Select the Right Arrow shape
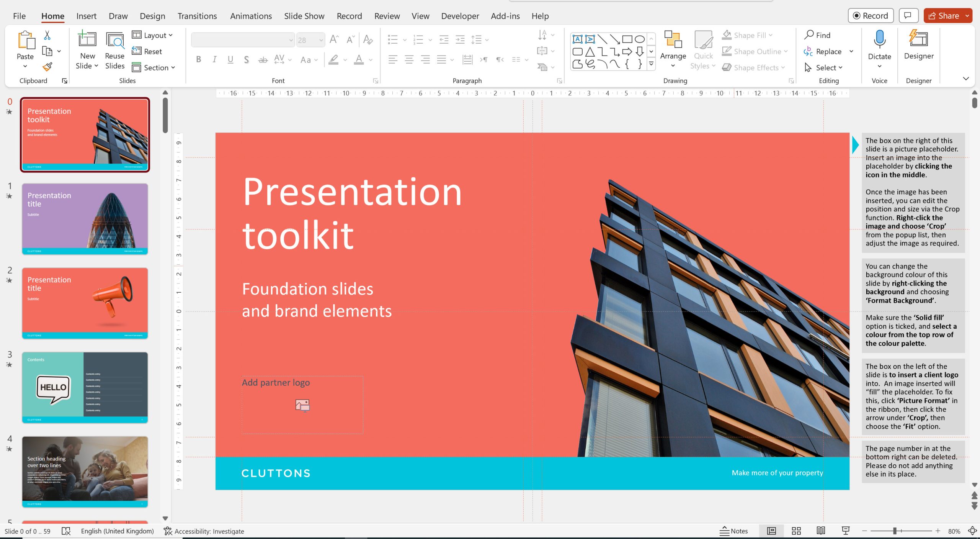The image size is (980, 539). 627,52
